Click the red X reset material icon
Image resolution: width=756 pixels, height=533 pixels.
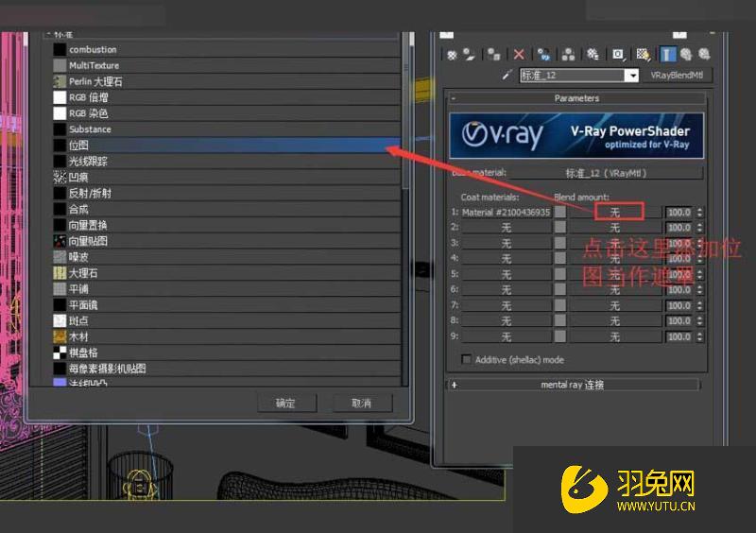point(519,55)
